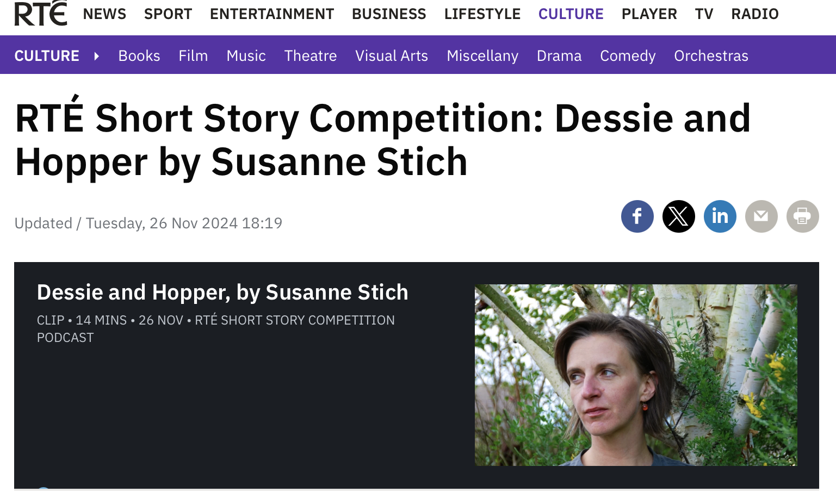The width and height of the screenshot is (836, 504).
Task: Expand the Culture section arrow
Action: tap(96, 56)
